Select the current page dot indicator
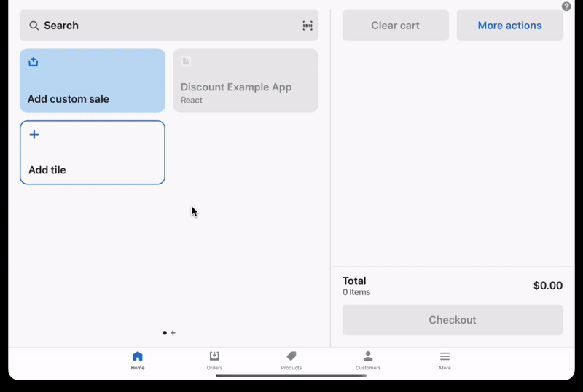 click(165, 333)
